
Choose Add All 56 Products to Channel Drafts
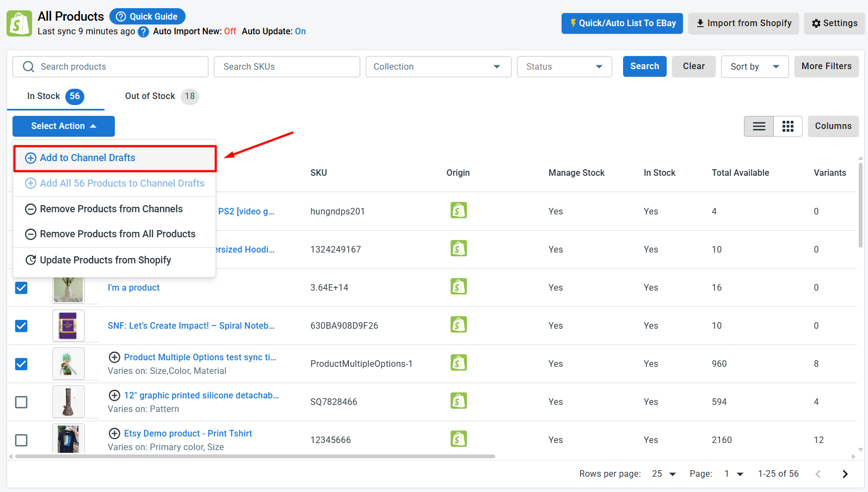[115, 183]
